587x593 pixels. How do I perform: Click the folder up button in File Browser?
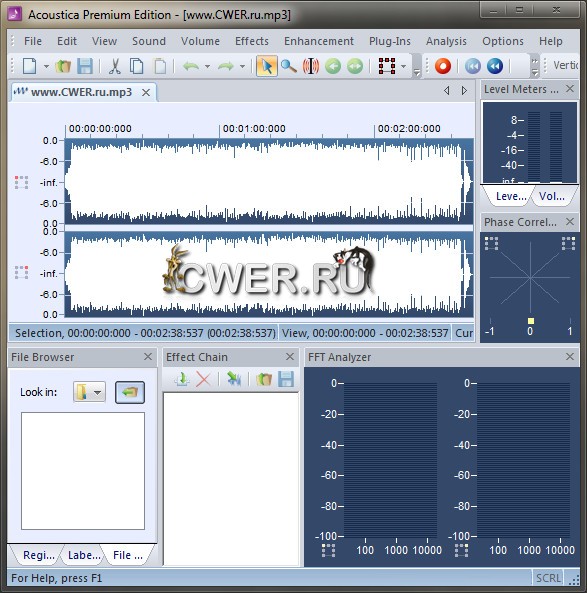pyautogui.click(x=130, y=392)
